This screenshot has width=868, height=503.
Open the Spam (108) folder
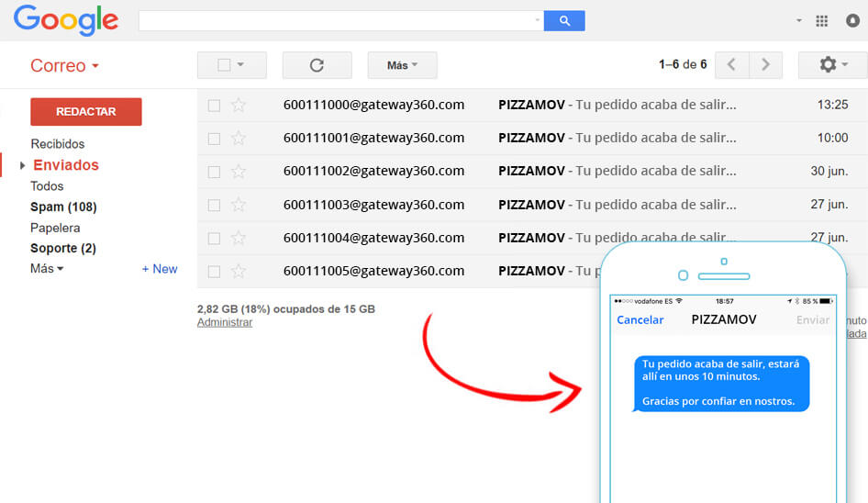point(63,207)
